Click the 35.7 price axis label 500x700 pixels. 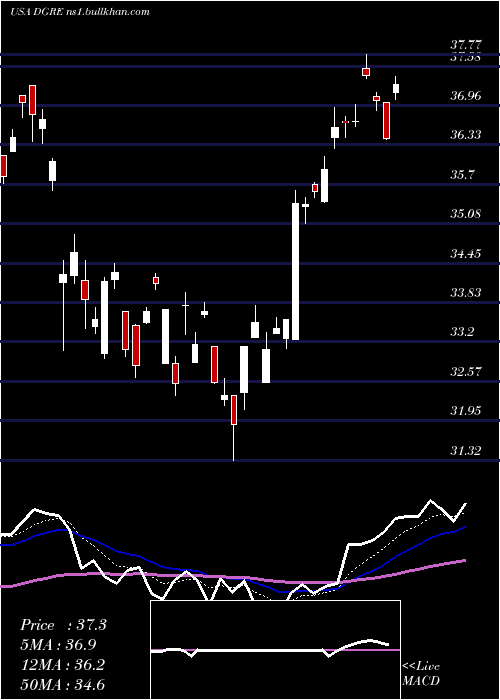[x=462, y=175]
